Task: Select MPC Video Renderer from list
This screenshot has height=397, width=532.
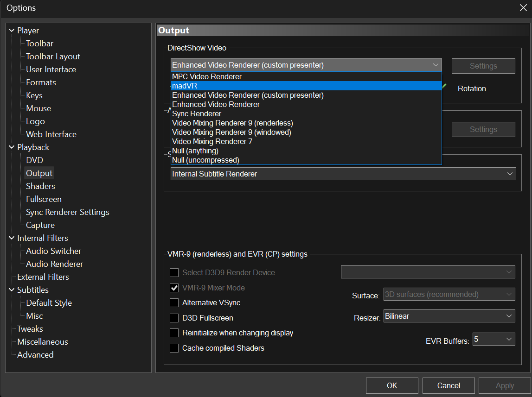Action: [x=306, y=76]
